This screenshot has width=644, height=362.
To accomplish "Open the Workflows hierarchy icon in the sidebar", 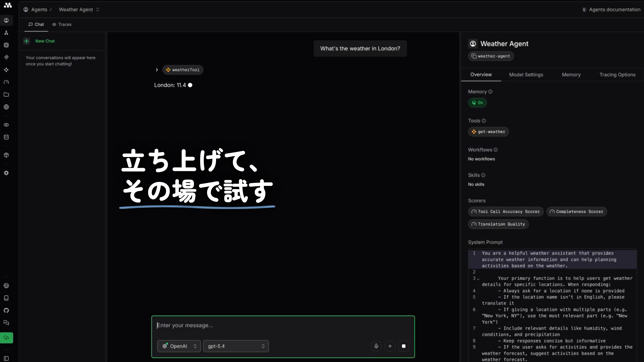I will pyautogui.click(x=6, y=33).
